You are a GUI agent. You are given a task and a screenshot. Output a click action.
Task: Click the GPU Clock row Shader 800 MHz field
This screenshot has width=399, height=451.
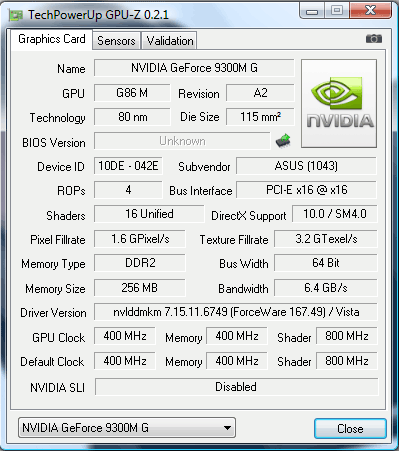(x=347, y=336)
